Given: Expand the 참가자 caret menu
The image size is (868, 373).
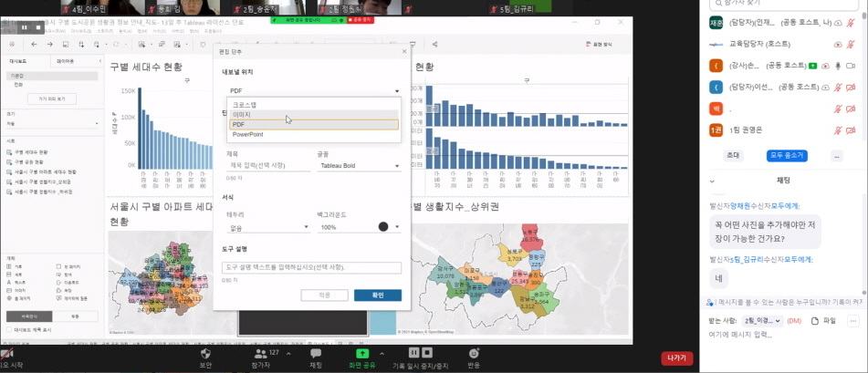Looking at the screenshot, I should tap(288, 353).
